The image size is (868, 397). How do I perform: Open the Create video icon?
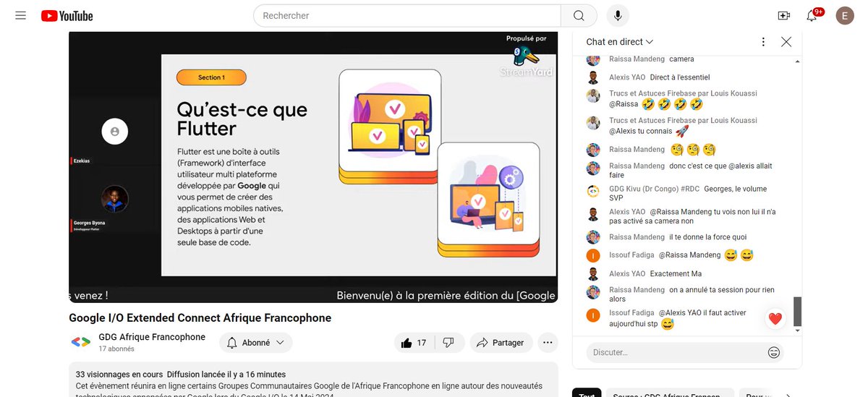pos(783,15)
